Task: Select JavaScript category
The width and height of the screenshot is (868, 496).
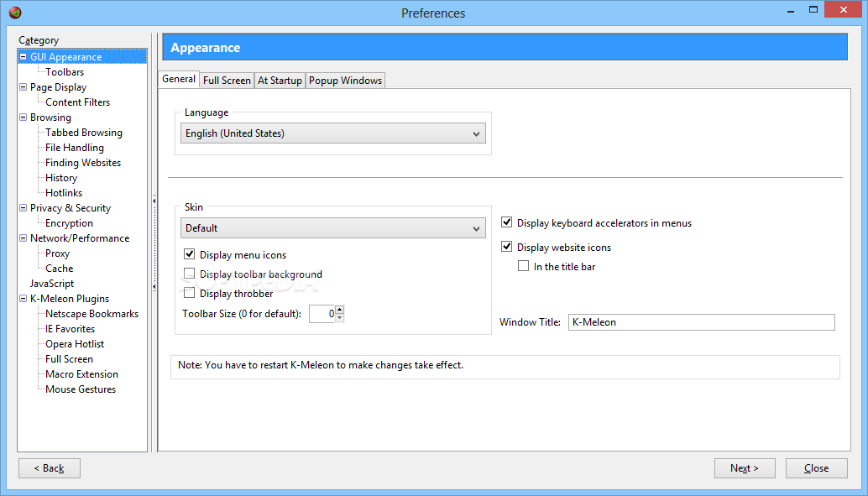Action: click(x=52, y=284)
